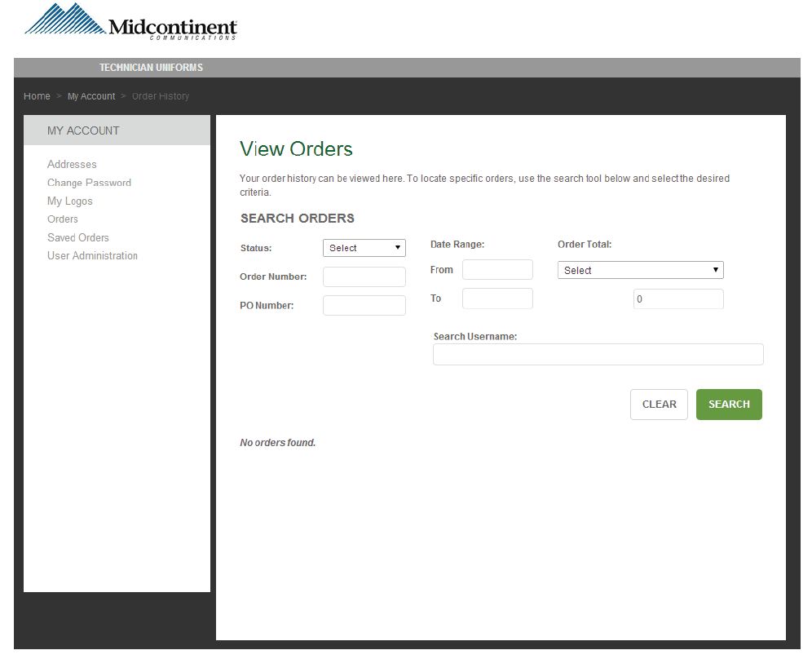Screen dimensions: 812x659
Task: Click the My Account breadcrumb link
Action: tap(91, 96)
